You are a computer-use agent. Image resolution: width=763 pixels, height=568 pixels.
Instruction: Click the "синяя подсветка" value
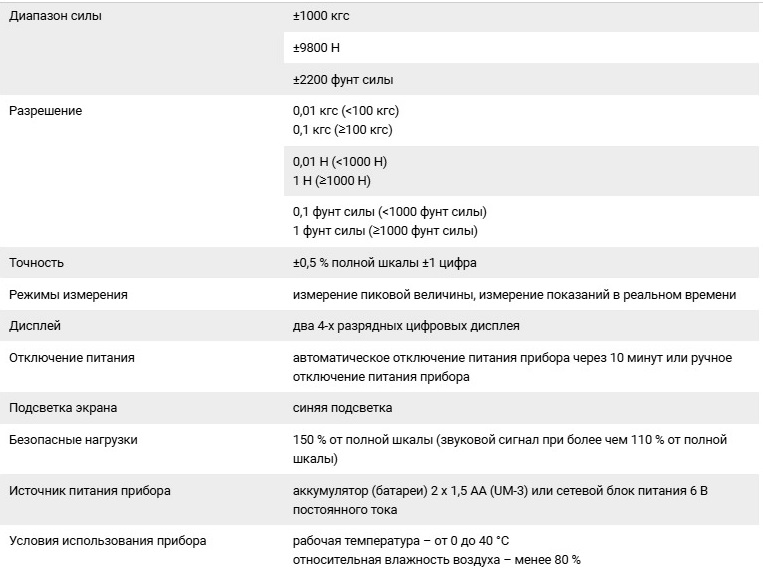(x=342, y=408)
